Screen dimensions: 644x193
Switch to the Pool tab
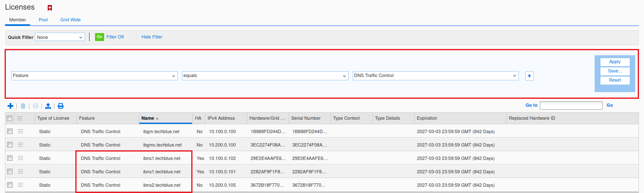[43, 20]
